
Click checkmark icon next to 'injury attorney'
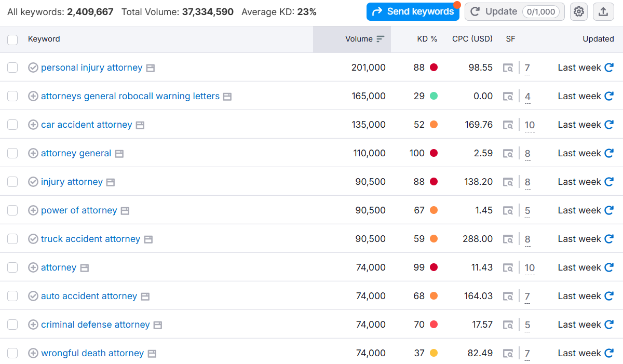[33, 182]
